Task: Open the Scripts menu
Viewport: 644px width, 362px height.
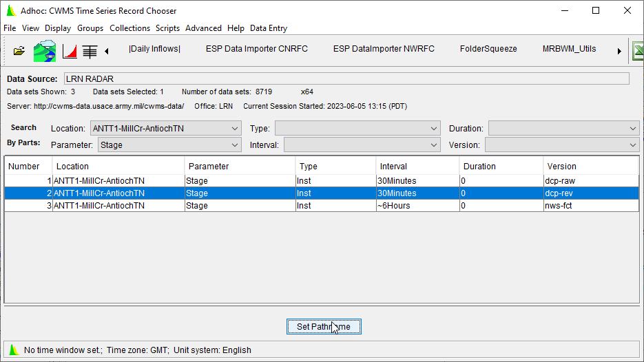Action: 167,28
